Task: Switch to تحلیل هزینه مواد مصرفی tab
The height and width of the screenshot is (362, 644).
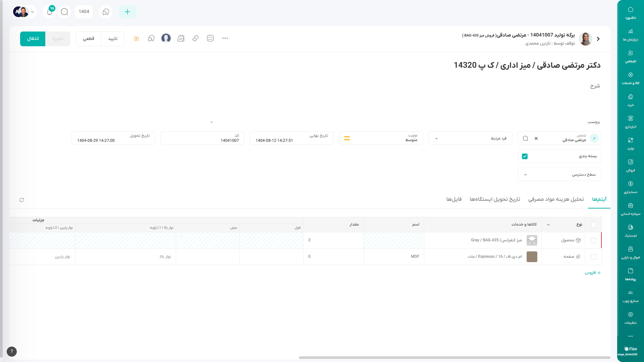Action: (x=556, y=199)
